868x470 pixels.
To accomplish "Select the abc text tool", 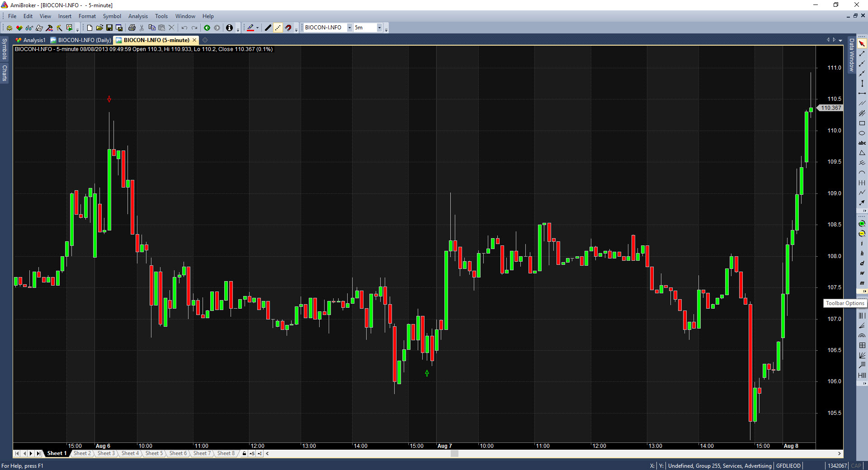I will (862, 143).
